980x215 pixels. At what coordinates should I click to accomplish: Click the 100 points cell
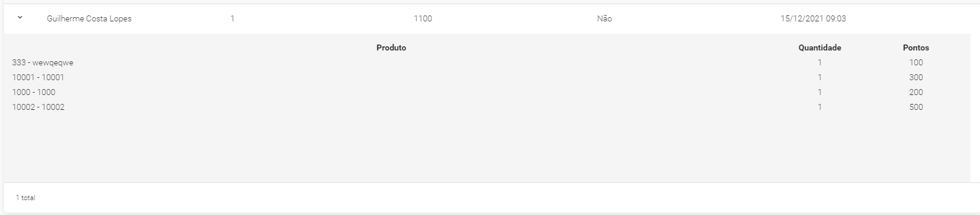pos(916,62)
